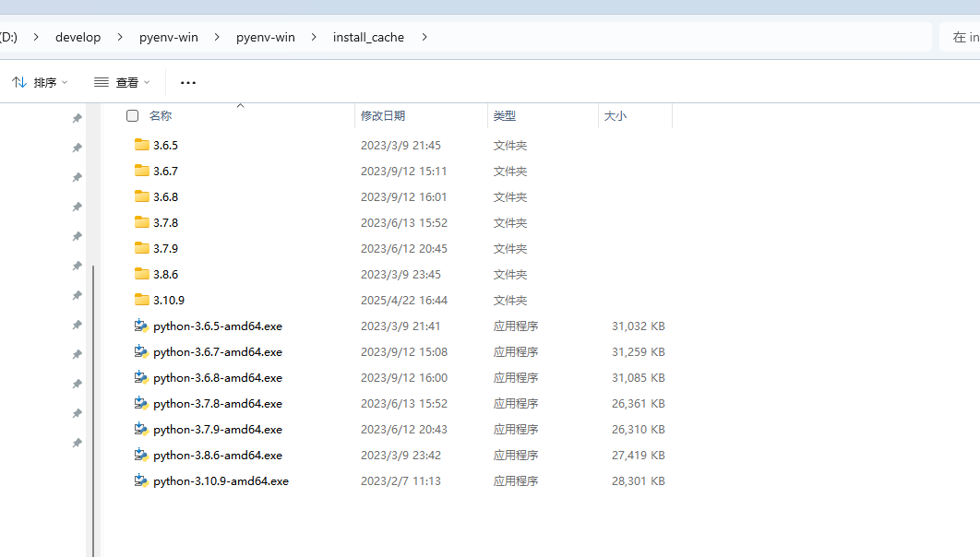Sort by the 修改日期 column header

pyautogui.click(x=383, y=115)
